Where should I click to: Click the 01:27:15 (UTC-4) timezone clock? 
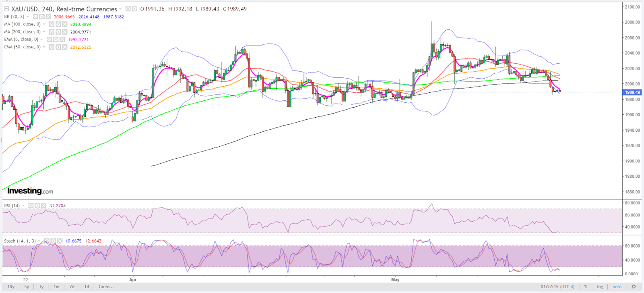click(557, 287)
